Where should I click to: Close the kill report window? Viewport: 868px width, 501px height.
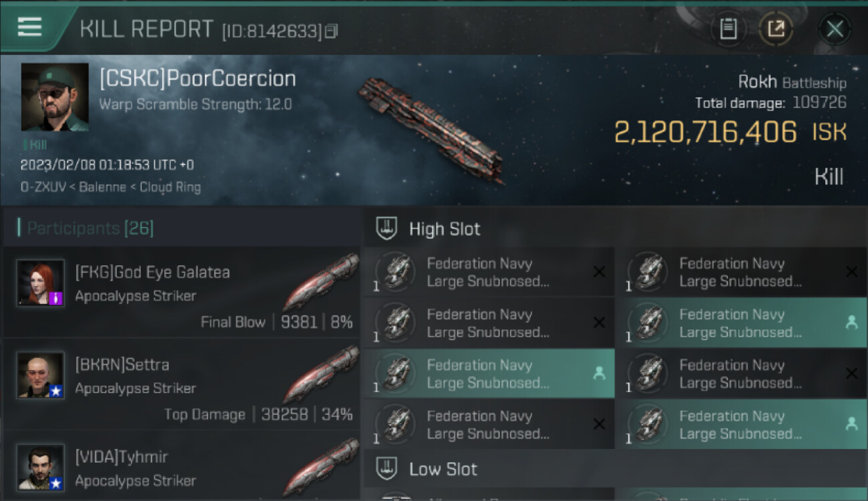(x=835, y=29)
